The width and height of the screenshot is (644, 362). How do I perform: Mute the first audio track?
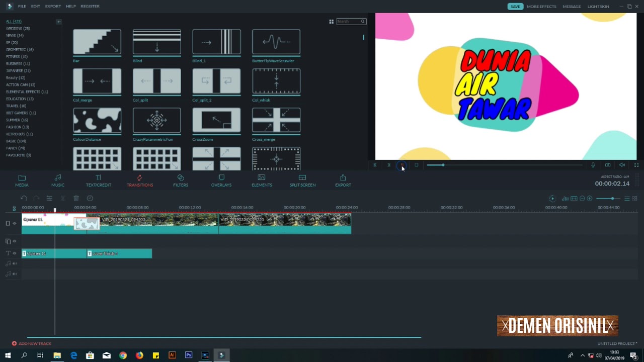(x=15, y=263)
